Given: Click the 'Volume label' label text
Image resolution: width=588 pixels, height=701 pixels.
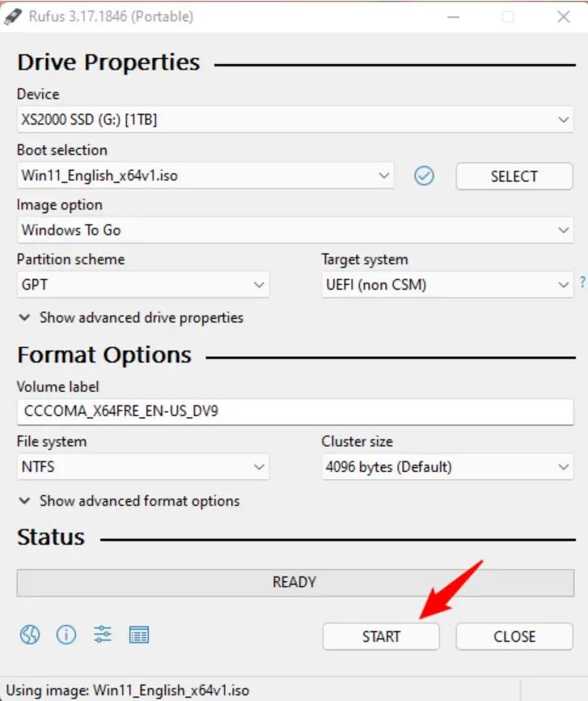Looking at the screenshot, I should pos(57,387).
